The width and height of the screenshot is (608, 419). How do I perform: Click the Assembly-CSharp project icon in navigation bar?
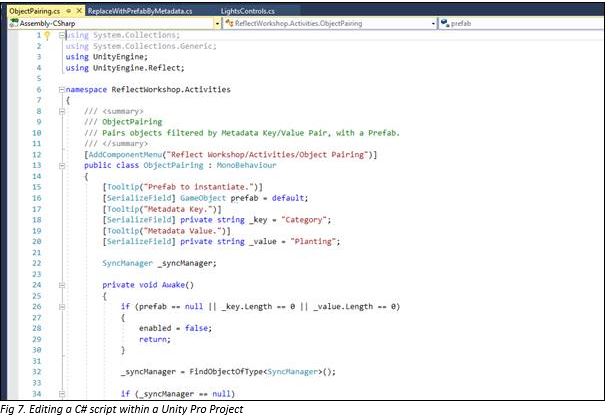click(x=14, y=23)
